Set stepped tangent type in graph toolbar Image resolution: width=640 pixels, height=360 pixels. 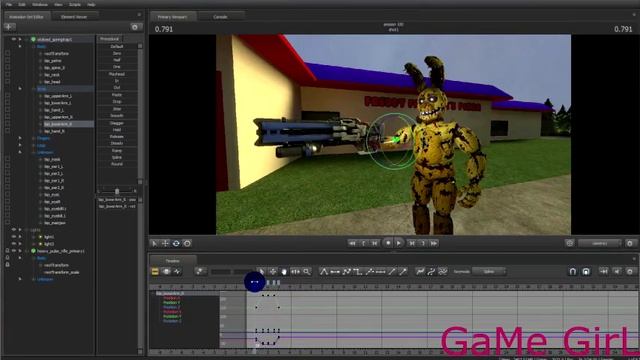click(358, 271)
